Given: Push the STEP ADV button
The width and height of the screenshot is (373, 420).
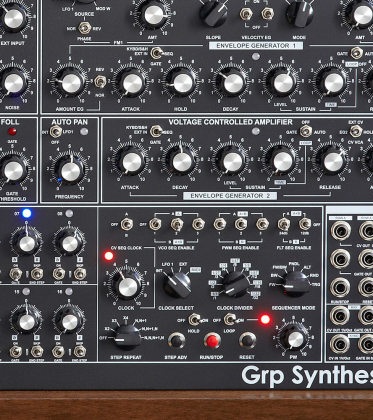Looking at the screenshot, I should pos(176,341).
